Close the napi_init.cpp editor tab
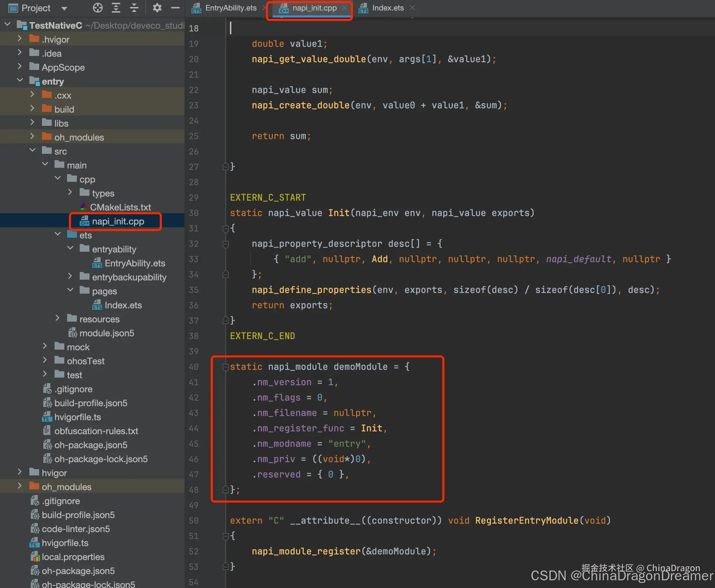The image size is (715, 588). (345, 8)
